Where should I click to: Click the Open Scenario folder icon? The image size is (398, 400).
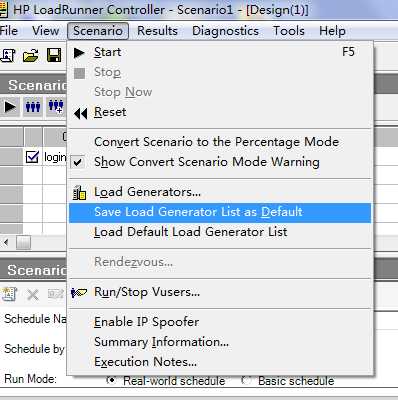30,55
